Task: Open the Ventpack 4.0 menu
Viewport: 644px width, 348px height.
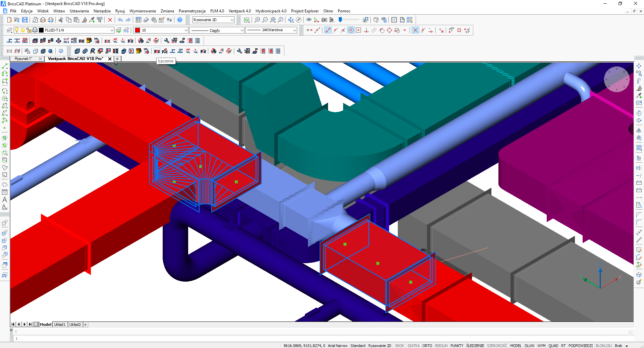Action: (x=239, y=11)
